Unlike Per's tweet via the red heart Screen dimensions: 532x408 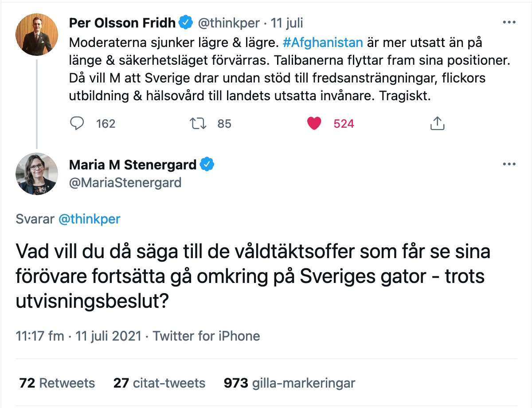[x=314, y=123]
